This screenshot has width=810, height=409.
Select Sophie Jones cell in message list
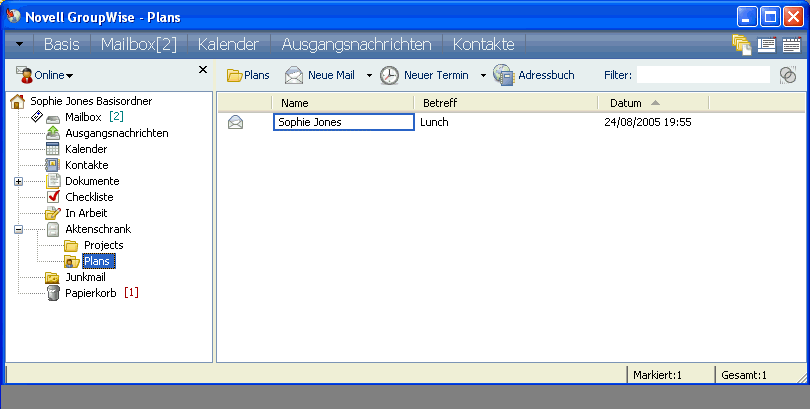coord(344,122)
